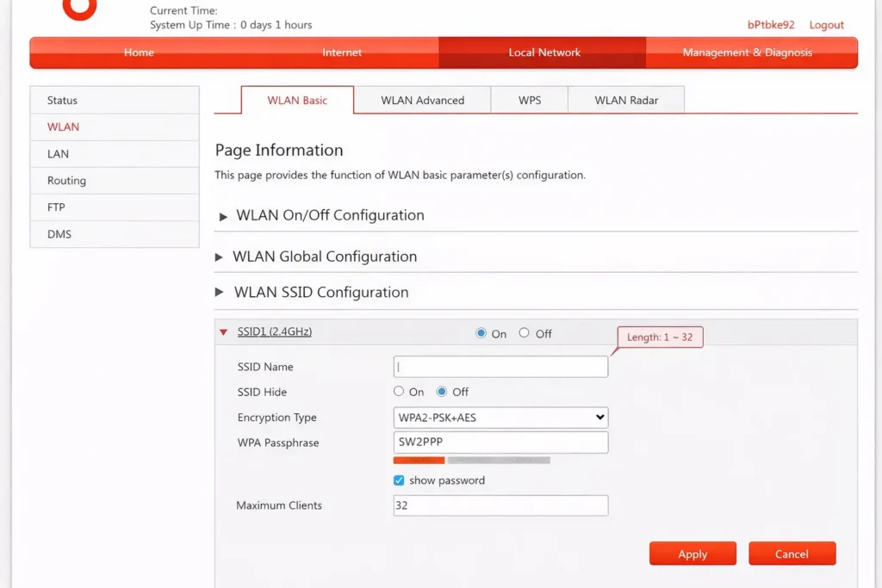Switch to the WLAN Advanced tab
The width and height of the screenshot is (882, 588).
(x=422, y=100)
